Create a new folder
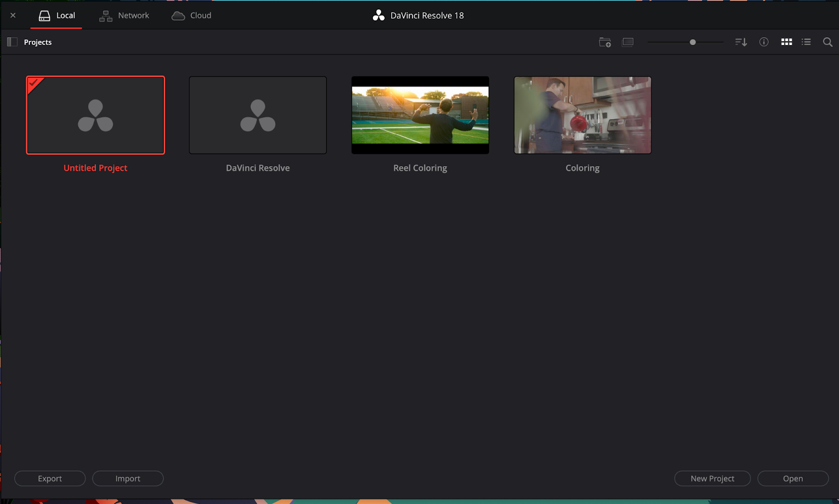Screen dimensions: 839x504 [605, 42]
